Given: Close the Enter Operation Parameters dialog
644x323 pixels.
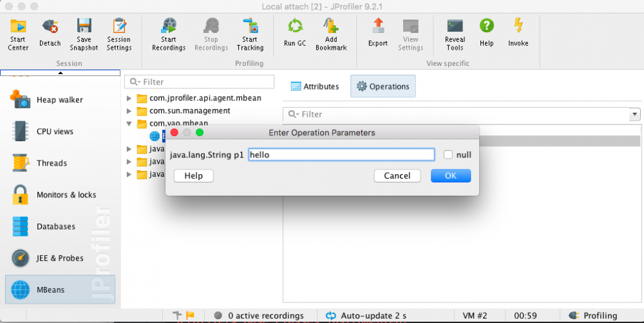Looking at the screenshot, I should click(174, 132).
